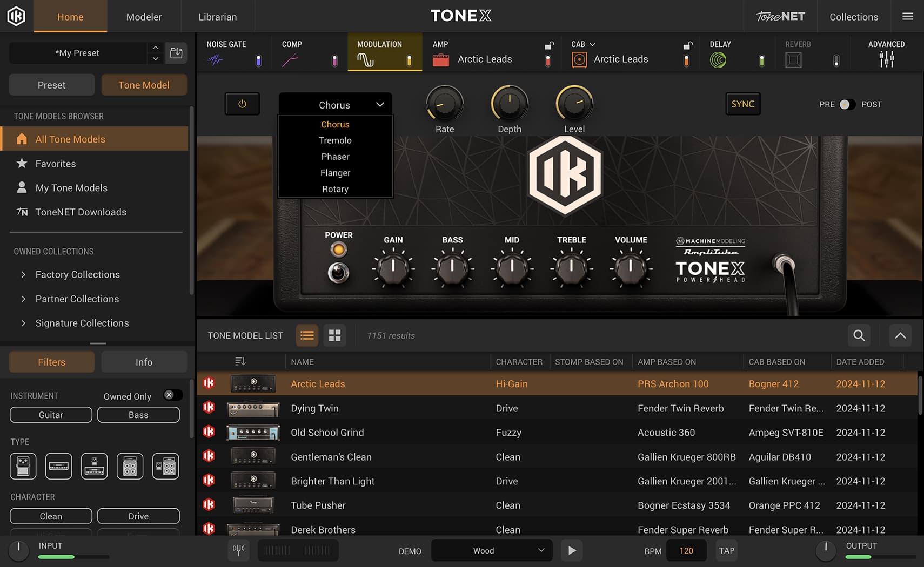This screenshot has height=567, width=924.
Task: Select Phaser from the modulation dropdown
Action: tap(335, 157)
